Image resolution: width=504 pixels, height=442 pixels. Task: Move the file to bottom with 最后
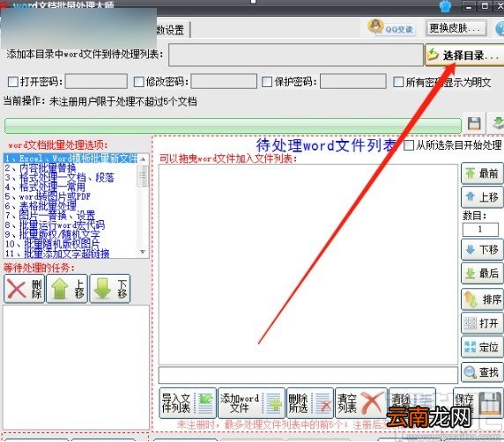pyautogui.click(x=482, y=273)
